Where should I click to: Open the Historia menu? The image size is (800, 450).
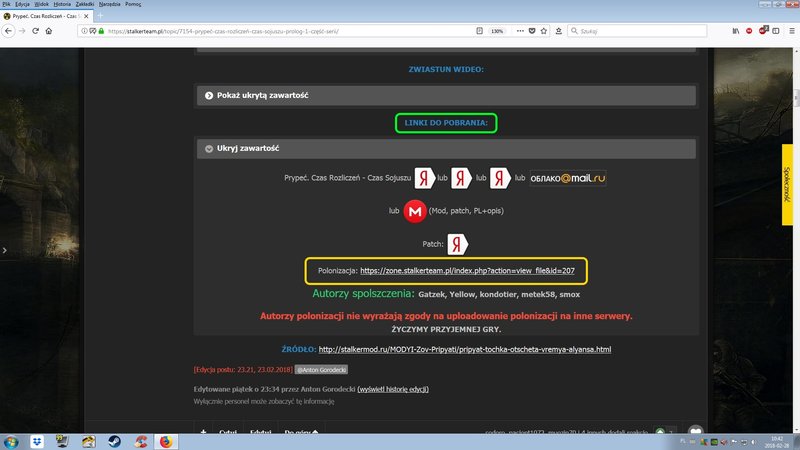(61, 5)
